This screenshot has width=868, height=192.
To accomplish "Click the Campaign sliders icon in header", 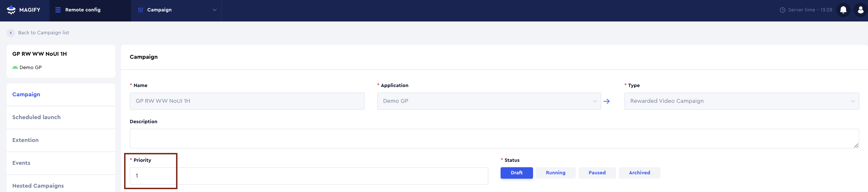I will tap(141, 10).
